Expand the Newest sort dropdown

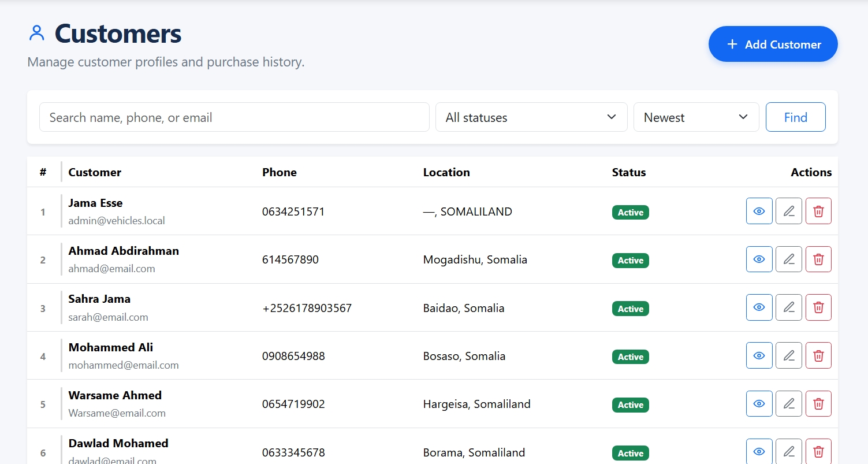click(696, 117)
